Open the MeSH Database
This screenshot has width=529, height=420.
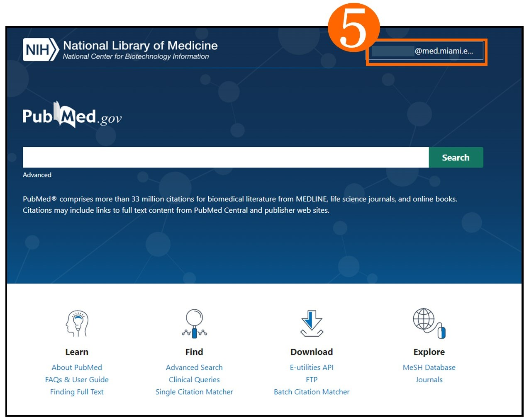429,367
